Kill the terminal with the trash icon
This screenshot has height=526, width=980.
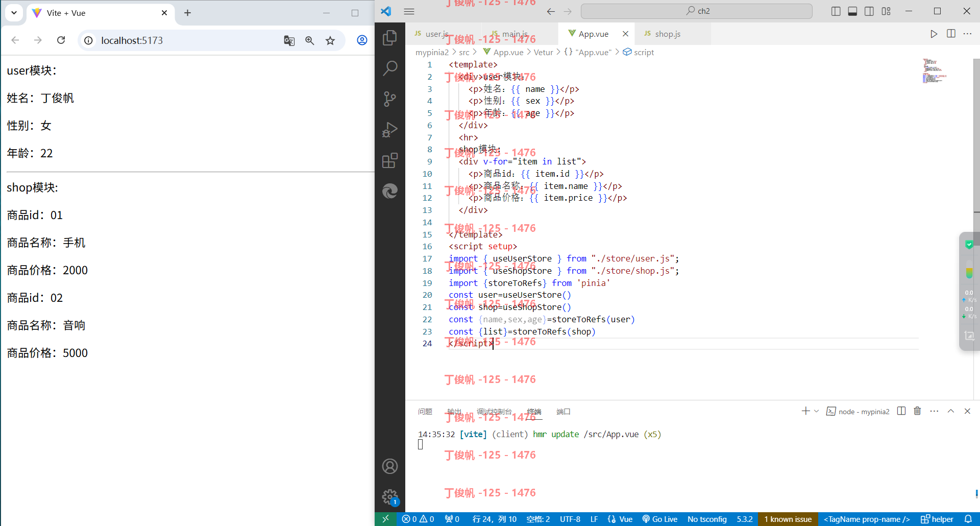click(917, 411)
